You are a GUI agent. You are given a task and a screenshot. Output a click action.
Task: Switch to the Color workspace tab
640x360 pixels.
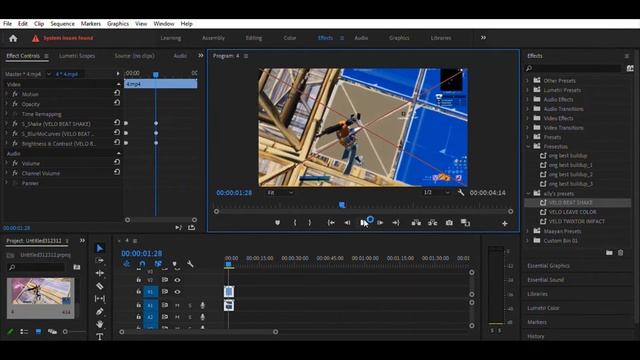(290, 38)
